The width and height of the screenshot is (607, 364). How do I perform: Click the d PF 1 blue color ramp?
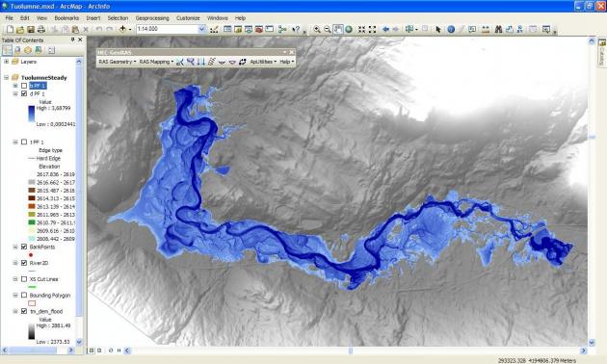coord(32,115)
